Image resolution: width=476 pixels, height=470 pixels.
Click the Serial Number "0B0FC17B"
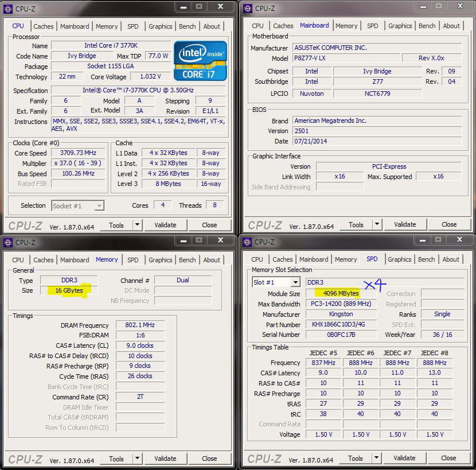click(341, 335)
